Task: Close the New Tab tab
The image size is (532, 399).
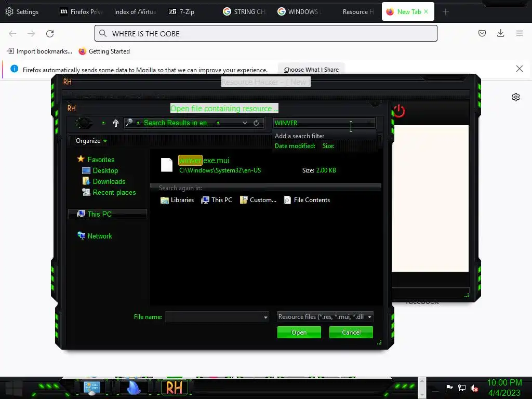Action: tap(426, 11)
